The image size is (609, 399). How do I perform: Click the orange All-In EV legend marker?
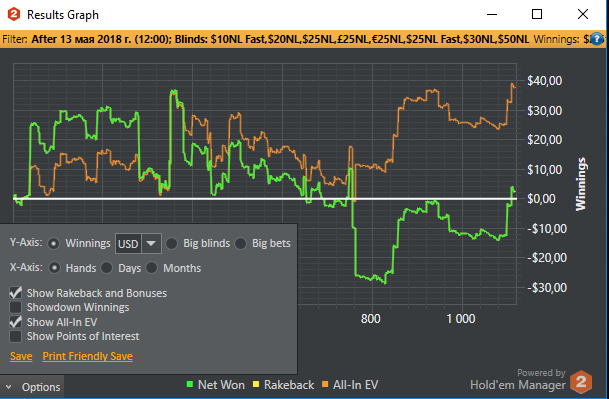coord(325,385)
